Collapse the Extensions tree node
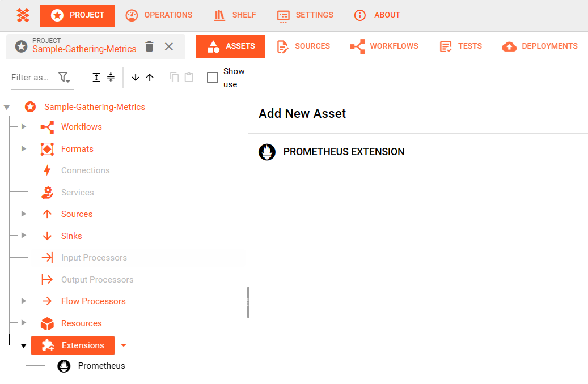588x384 pixels. [x=23, y=345]
